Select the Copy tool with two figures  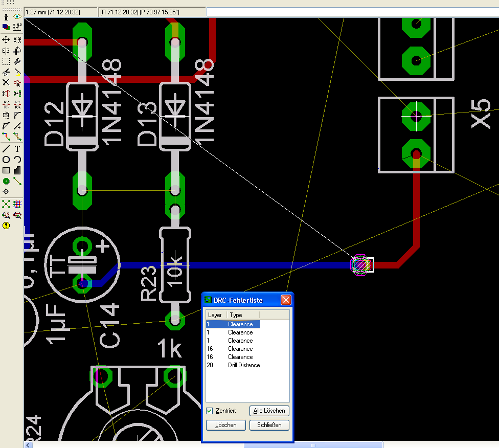point(17,39)
